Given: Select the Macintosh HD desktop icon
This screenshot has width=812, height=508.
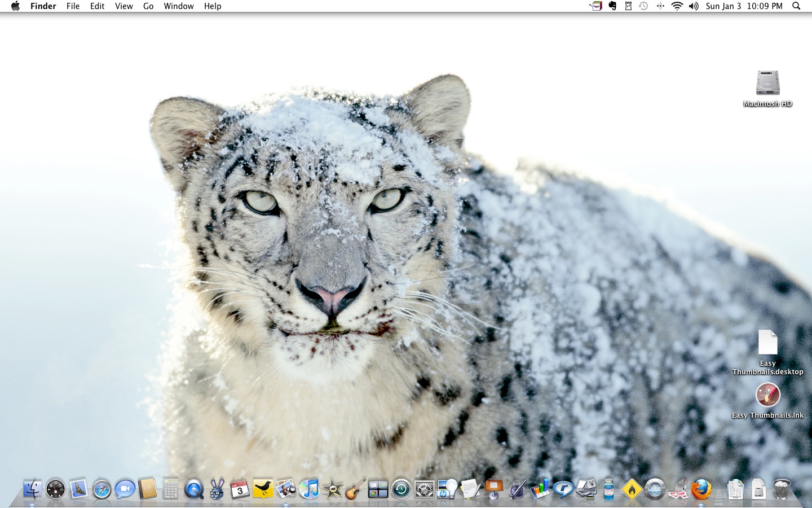Looking at the screenshot, I should tap(767, 84).
